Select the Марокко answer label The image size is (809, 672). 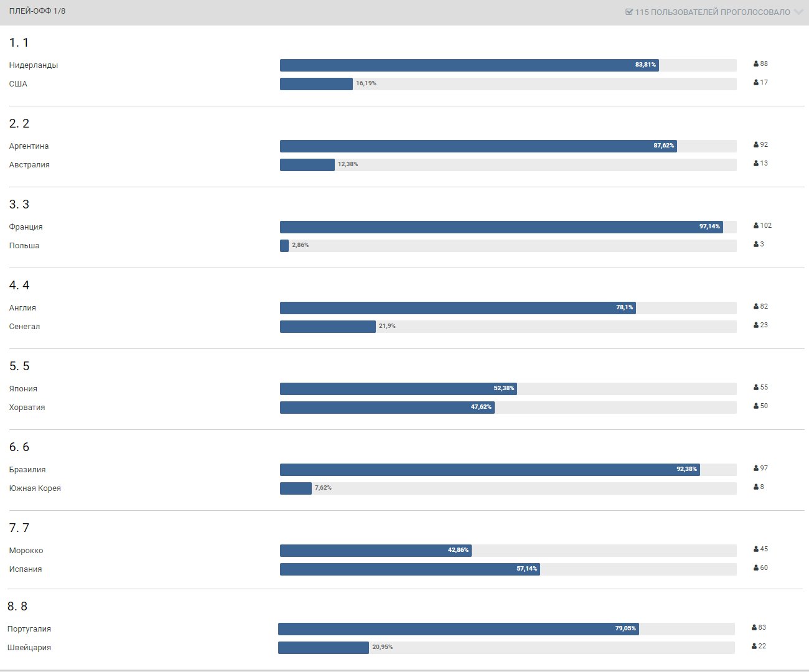tap(26, 551)
